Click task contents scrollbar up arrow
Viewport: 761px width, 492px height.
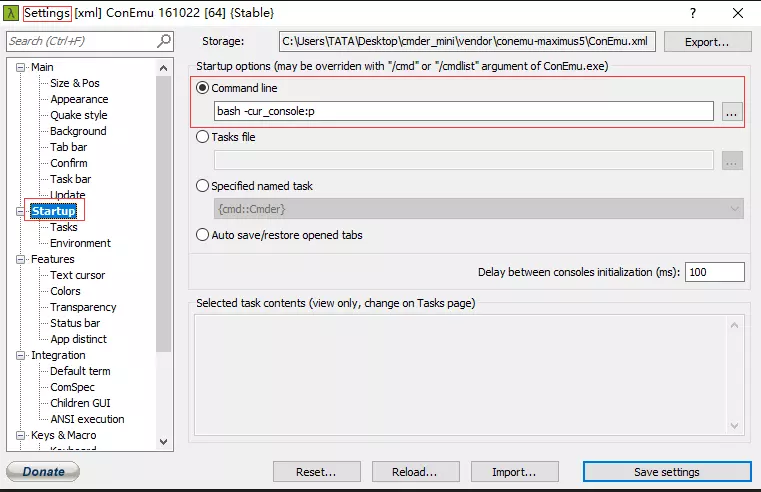click(734, 325)
